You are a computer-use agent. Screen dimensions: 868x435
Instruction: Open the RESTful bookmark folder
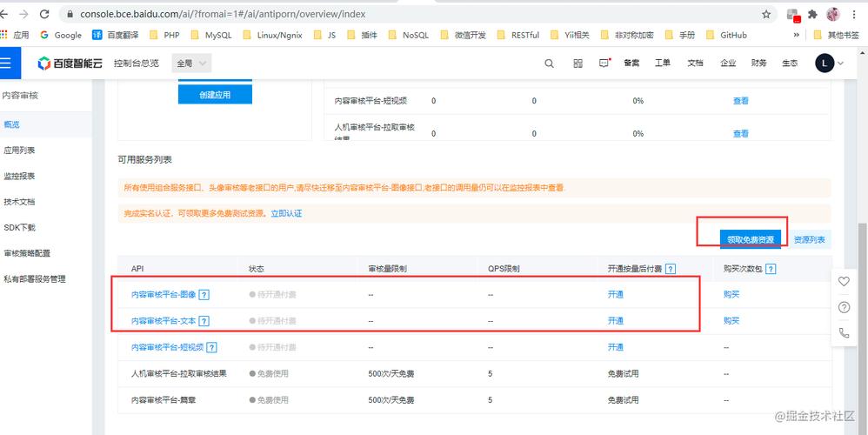517,35
